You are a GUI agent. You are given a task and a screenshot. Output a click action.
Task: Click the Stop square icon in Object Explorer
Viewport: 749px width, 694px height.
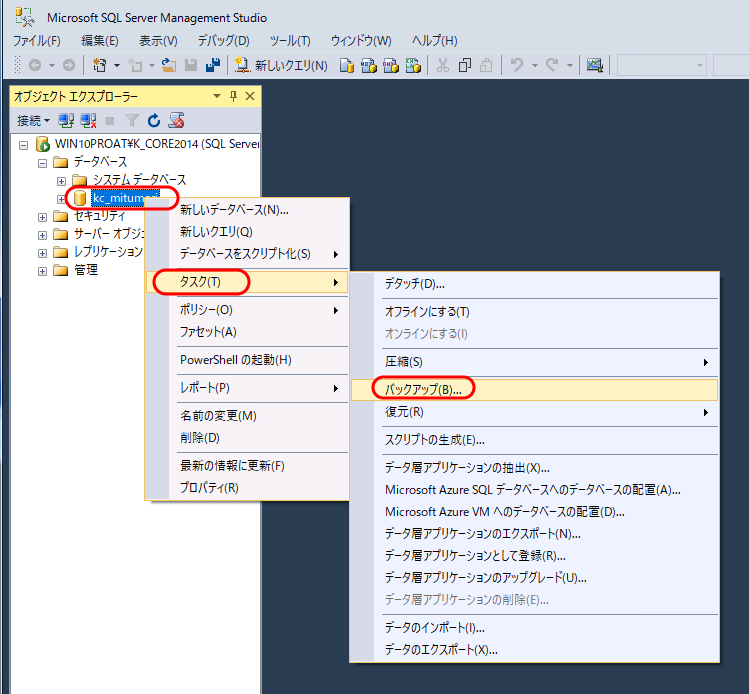point(110,121)
